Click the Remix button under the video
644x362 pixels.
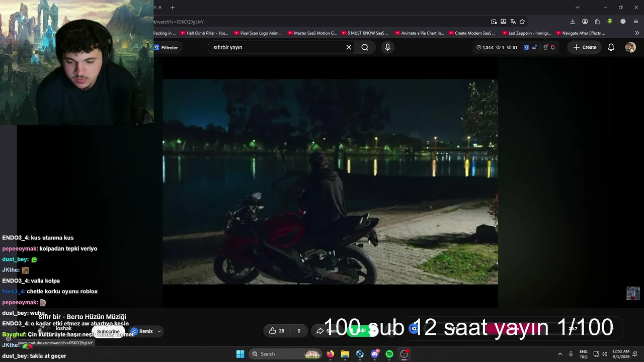coord(142,331)
